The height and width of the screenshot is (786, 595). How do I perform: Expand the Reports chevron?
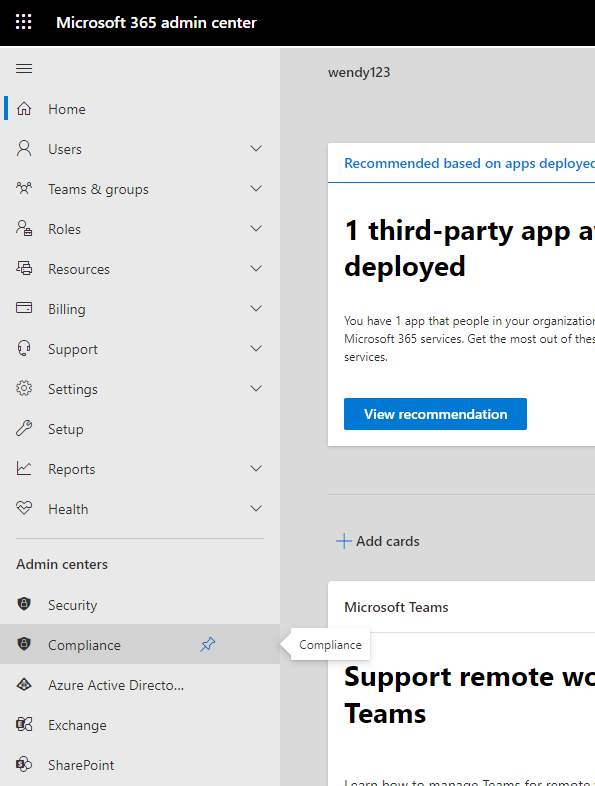pos(256,469)
